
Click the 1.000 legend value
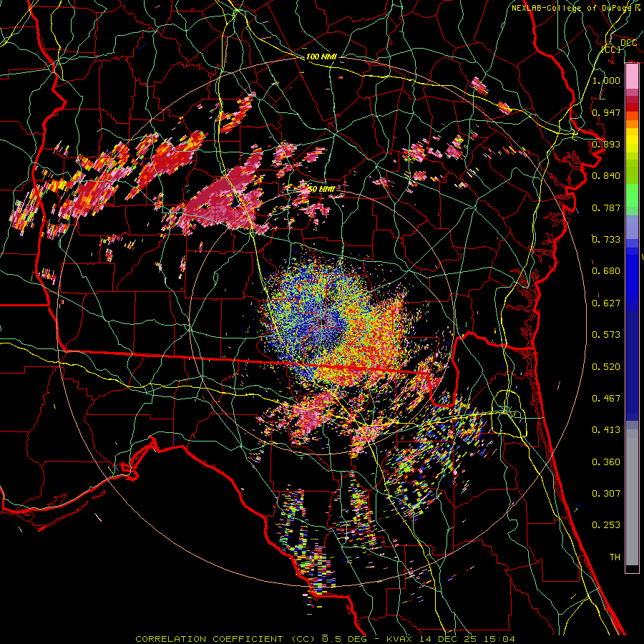(606, 80)
